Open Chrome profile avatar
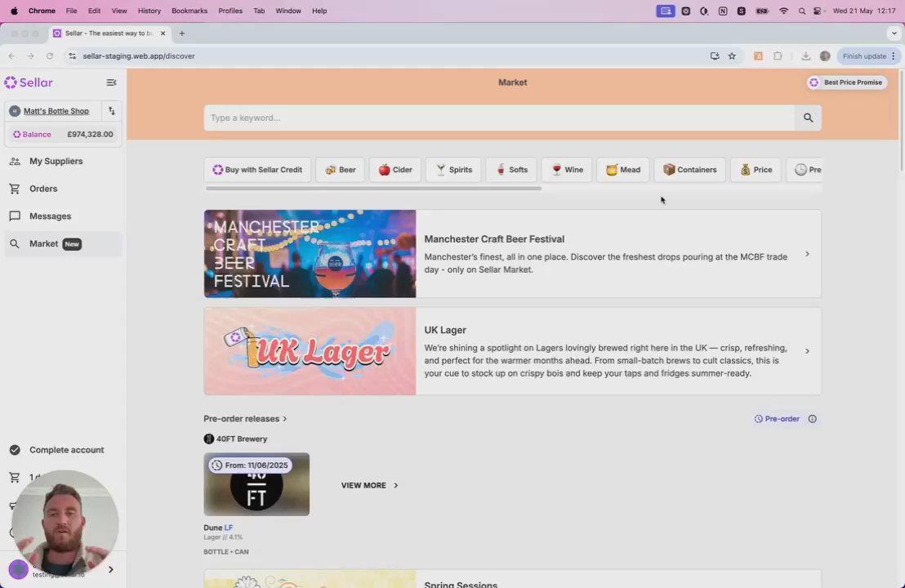Viewport: 905px width, 588px height. point(825,56)
